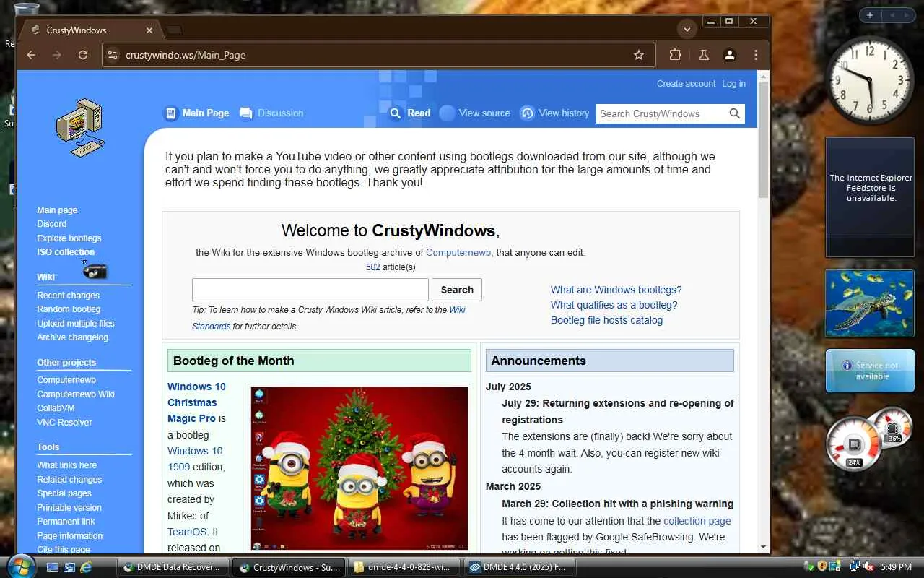The height and width of the screenshot is (578, 924).
Task: Select the Read tab
Action: pyautogui.click(x=410, y=113)
